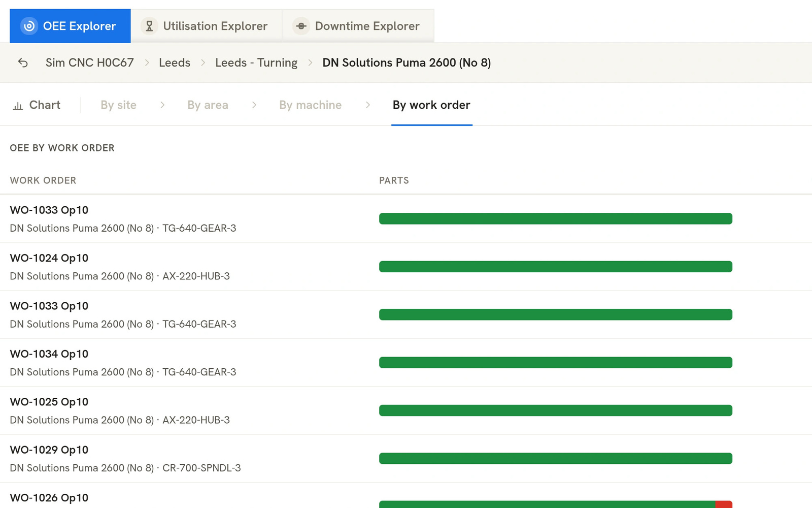812x508 pixels.
Task: Click the WORK ORDER column header
Action: (x=43, y=180)
